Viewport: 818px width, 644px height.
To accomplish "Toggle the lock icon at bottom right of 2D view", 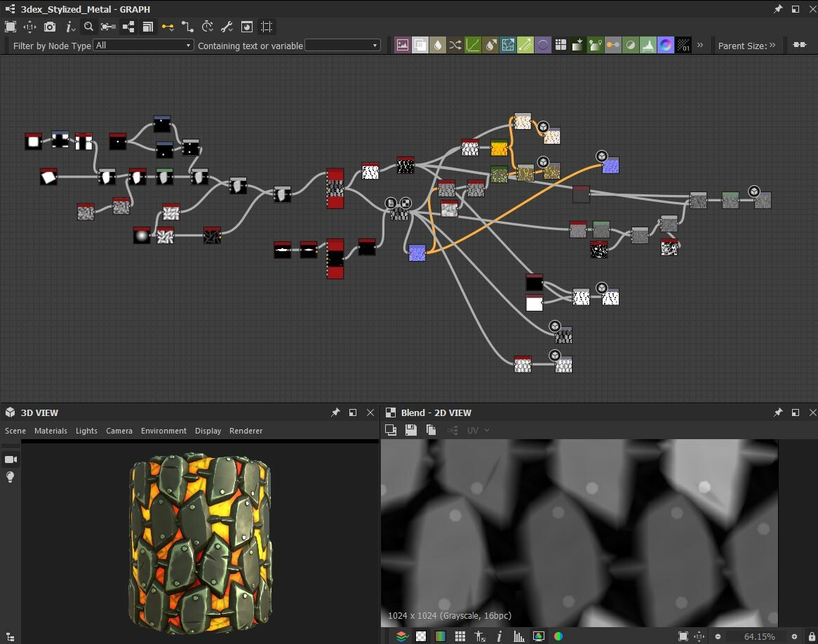I will [x=812, y=636].
